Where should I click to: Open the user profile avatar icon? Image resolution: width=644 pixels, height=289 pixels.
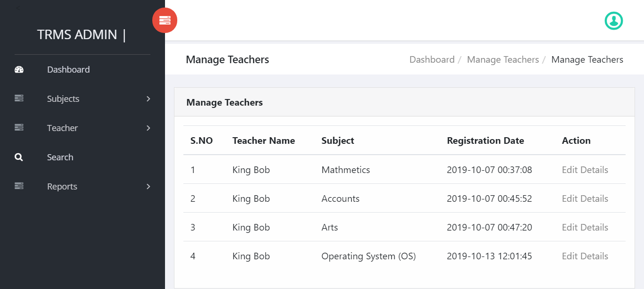(x=614, y=20)
